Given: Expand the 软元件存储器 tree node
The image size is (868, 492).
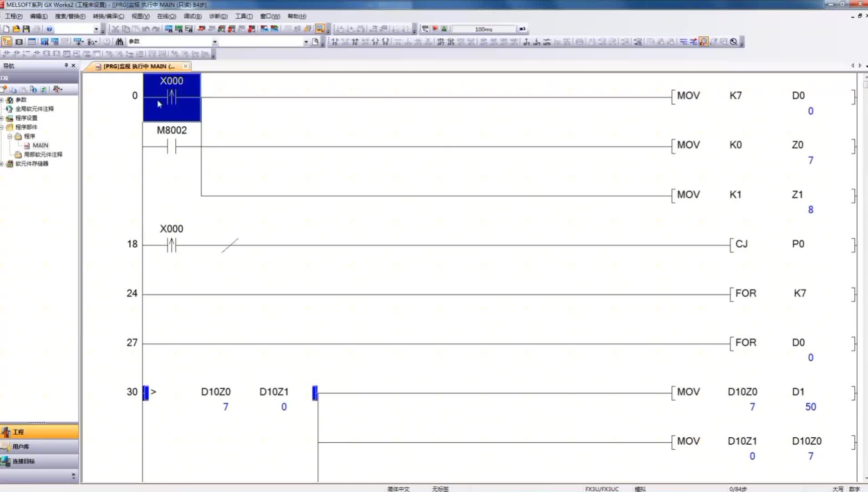Looking at the screenshot, I should (2, 164).
